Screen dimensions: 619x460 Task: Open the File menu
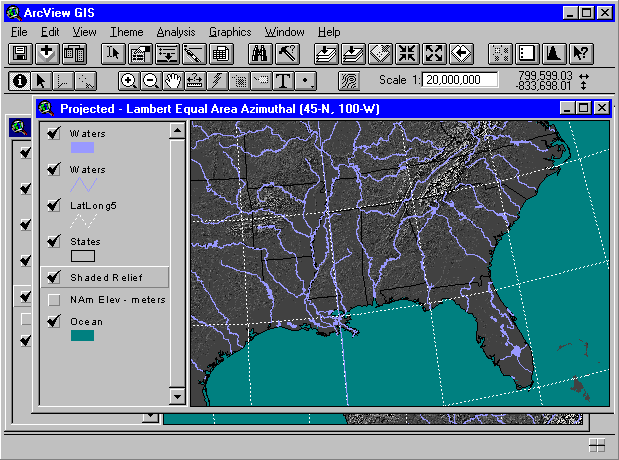click(x=19, y=32)
